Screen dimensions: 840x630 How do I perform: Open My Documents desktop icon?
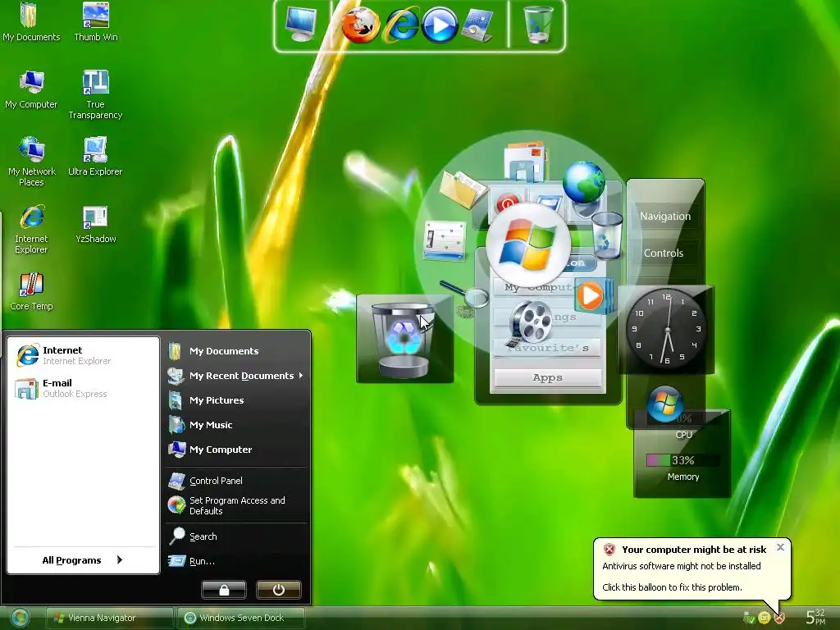31,21
